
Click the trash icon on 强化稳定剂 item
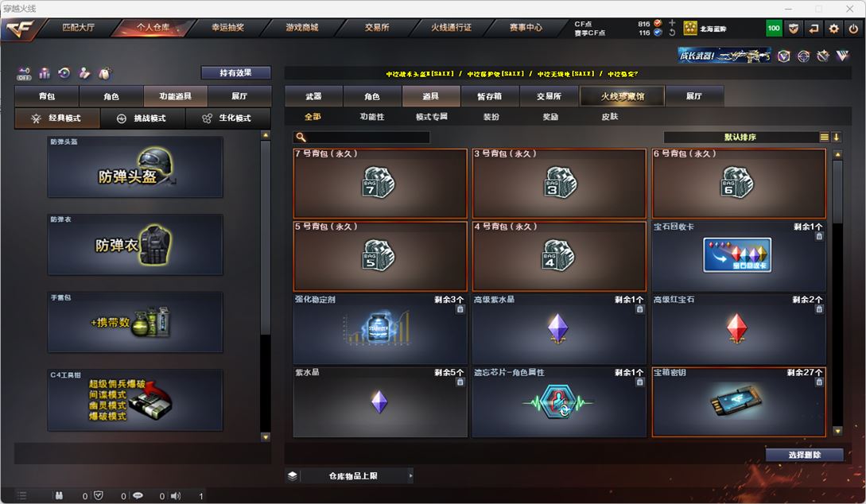460,310
